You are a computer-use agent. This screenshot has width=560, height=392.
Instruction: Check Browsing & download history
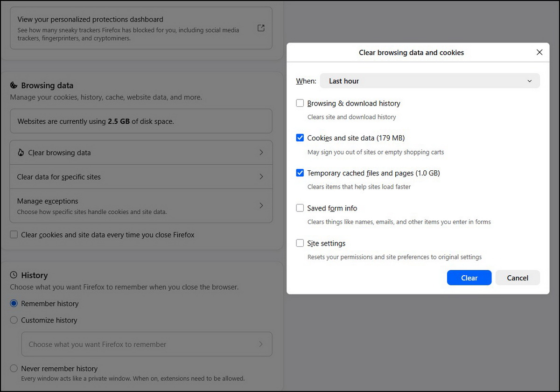click(x=300, y=103)
